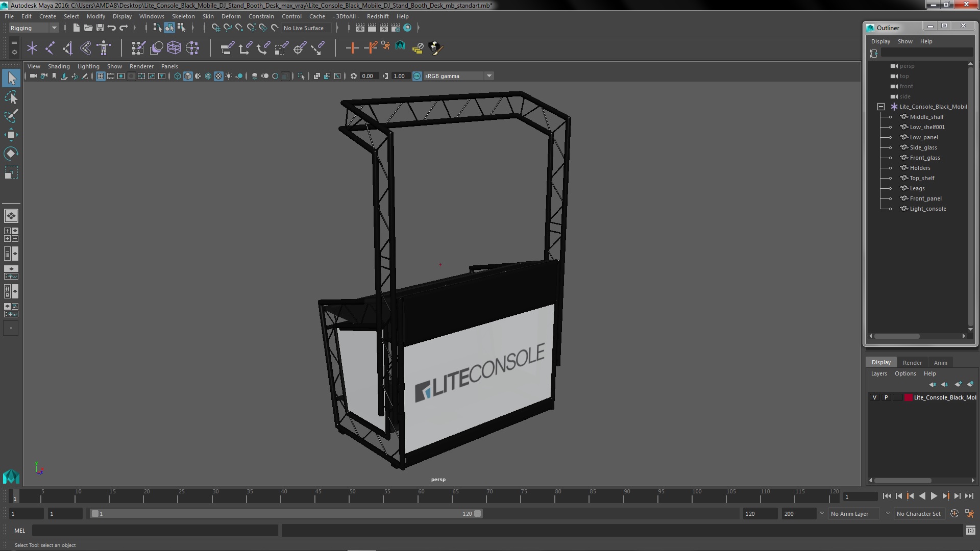Click the Outliner search field
The height and width of the screenshot is (551, 980).
[x=927, y=53]
